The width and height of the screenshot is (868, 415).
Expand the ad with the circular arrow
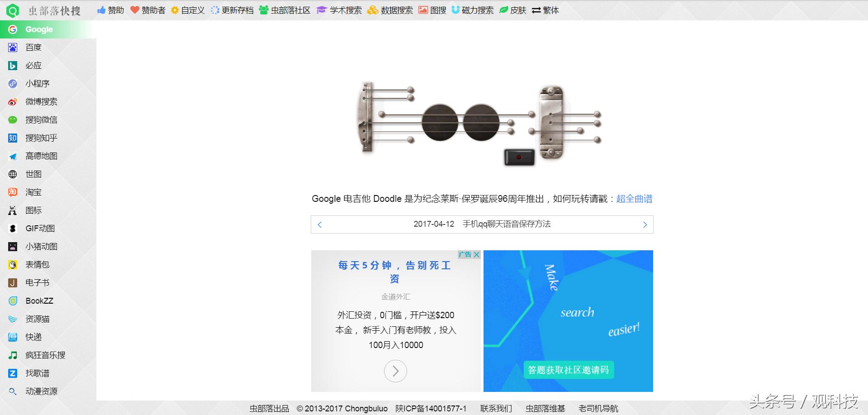(395, 371)
